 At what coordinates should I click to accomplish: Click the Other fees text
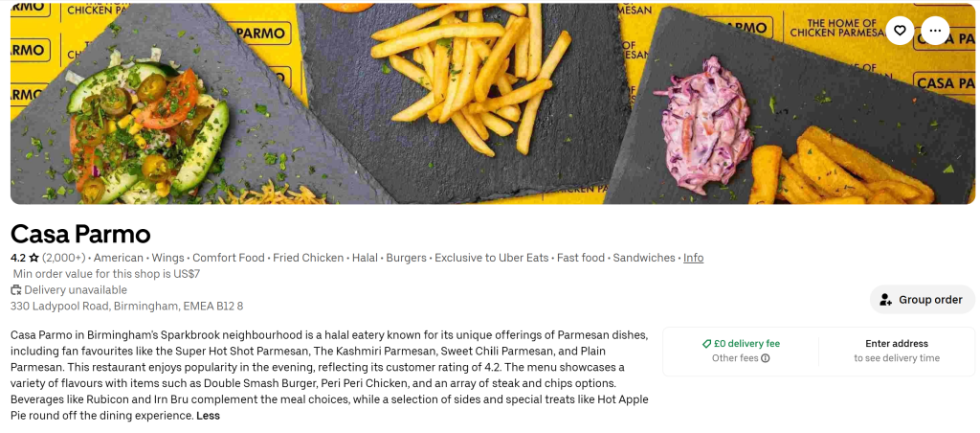pos(735,358)
